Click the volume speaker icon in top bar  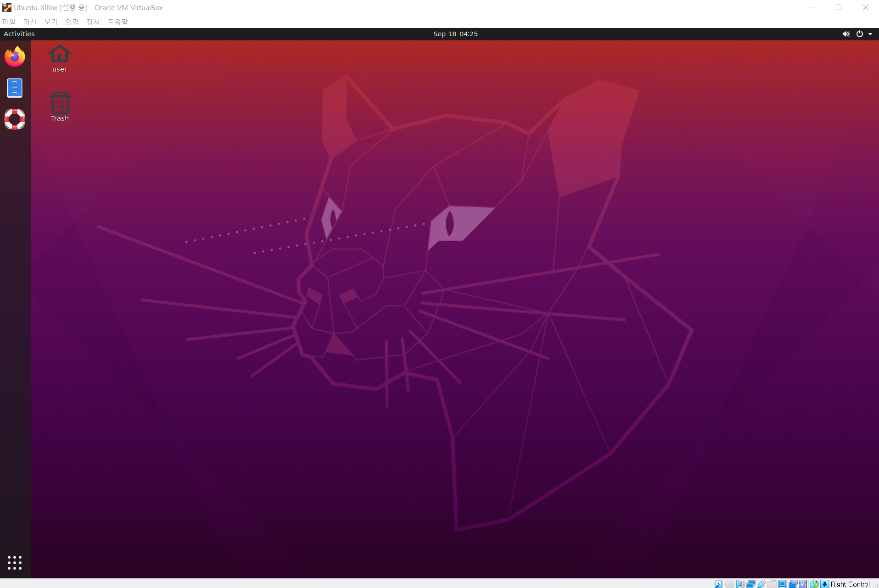tap(846, 34)
